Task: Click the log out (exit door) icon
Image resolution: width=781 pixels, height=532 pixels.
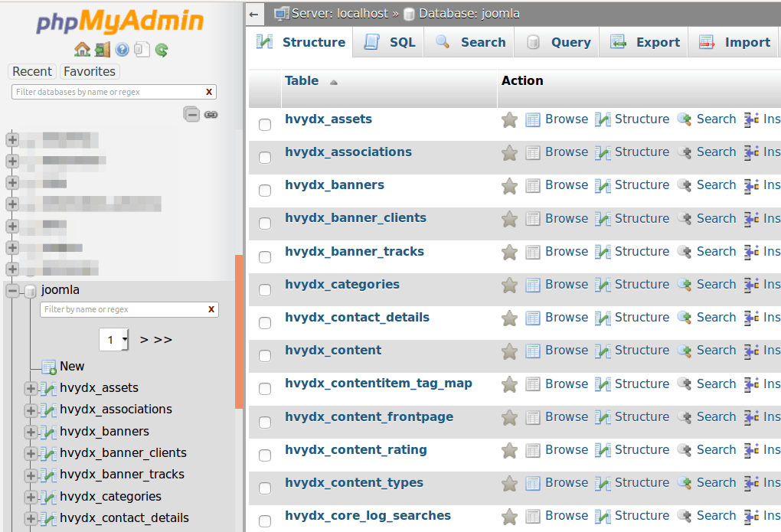Action: 103,49
